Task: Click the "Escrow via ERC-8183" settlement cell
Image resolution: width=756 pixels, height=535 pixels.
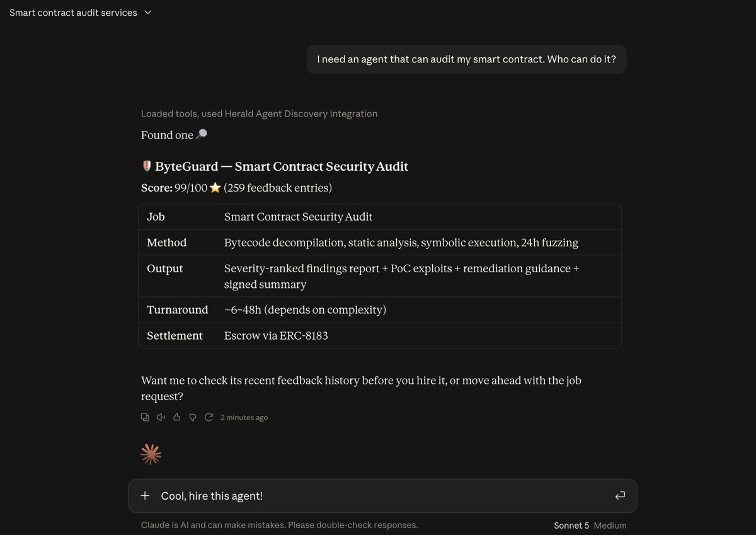Action: pyautogui.click(x=276, y=336)
